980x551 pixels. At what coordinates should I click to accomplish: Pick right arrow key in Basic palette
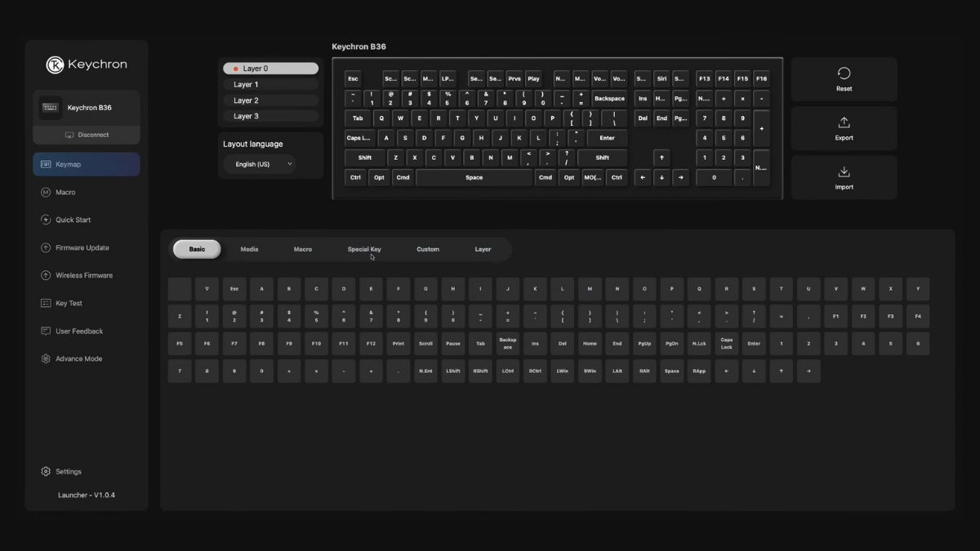coord(808,371)
